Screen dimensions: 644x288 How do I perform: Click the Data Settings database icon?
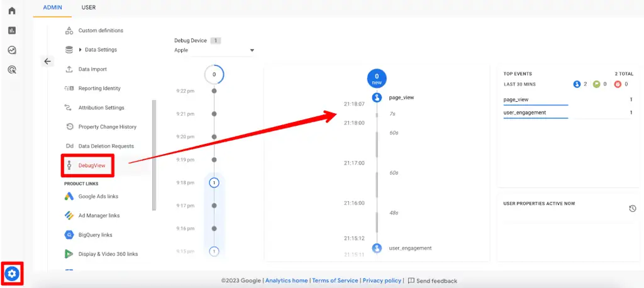click(x=69, y=50)
